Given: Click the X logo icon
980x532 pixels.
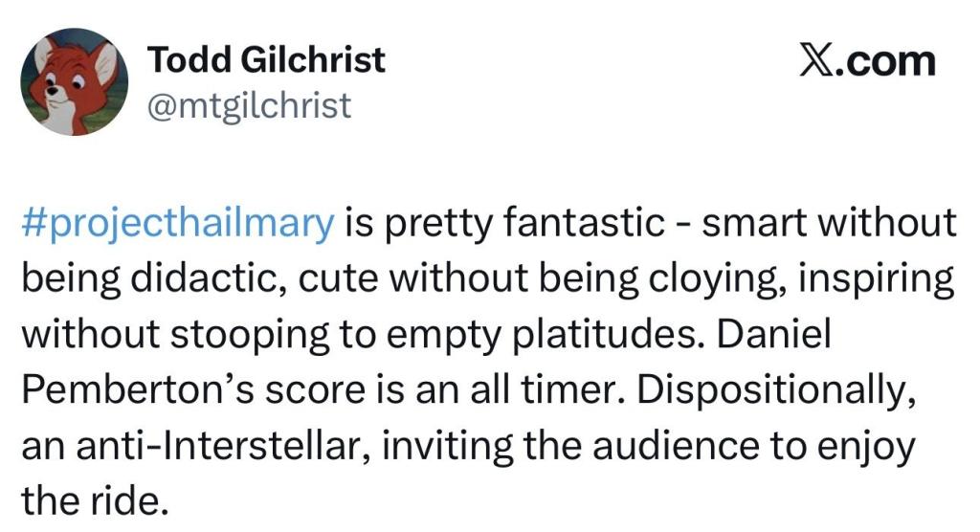Looking at the screenshot, I should click(x=817, y=61).
